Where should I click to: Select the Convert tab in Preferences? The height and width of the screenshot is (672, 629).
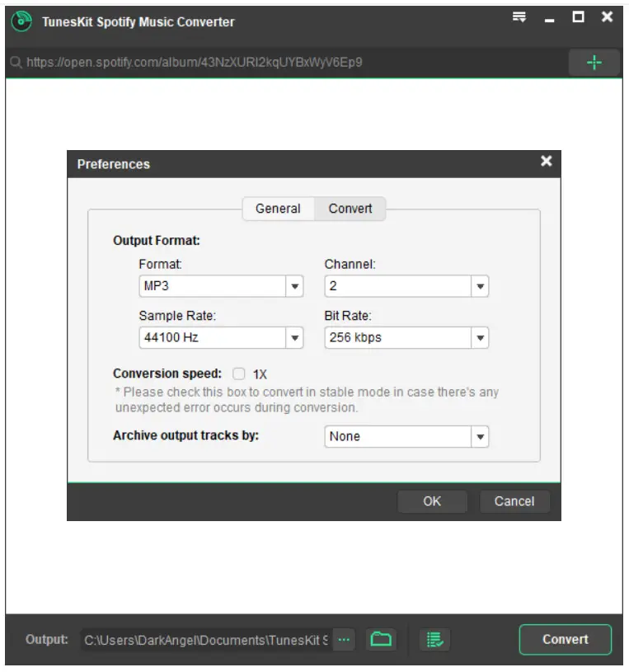point(350,209)
